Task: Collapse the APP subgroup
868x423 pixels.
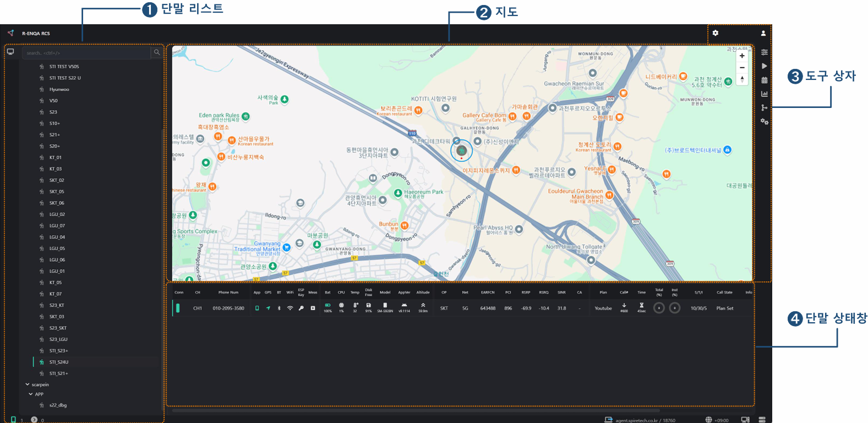Action: [x=31, y=394]
